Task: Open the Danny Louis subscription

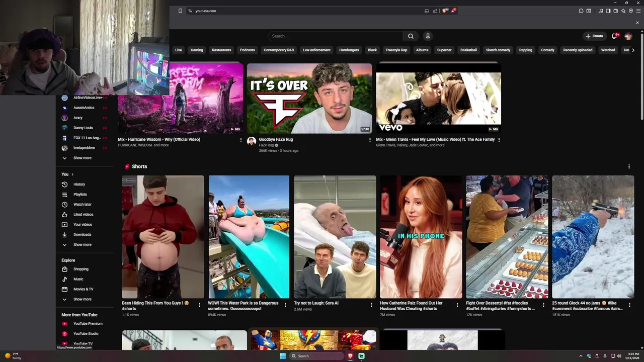Action: (x=84, y=128)
